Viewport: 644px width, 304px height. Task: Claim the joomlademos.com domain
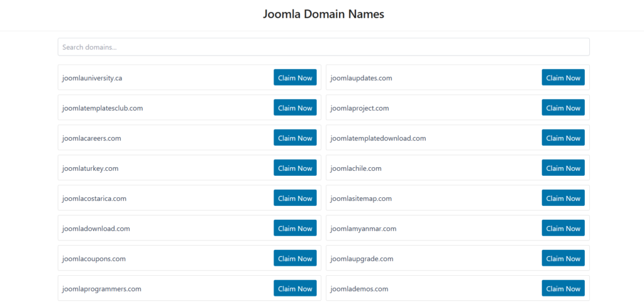(x=563, y=289)
